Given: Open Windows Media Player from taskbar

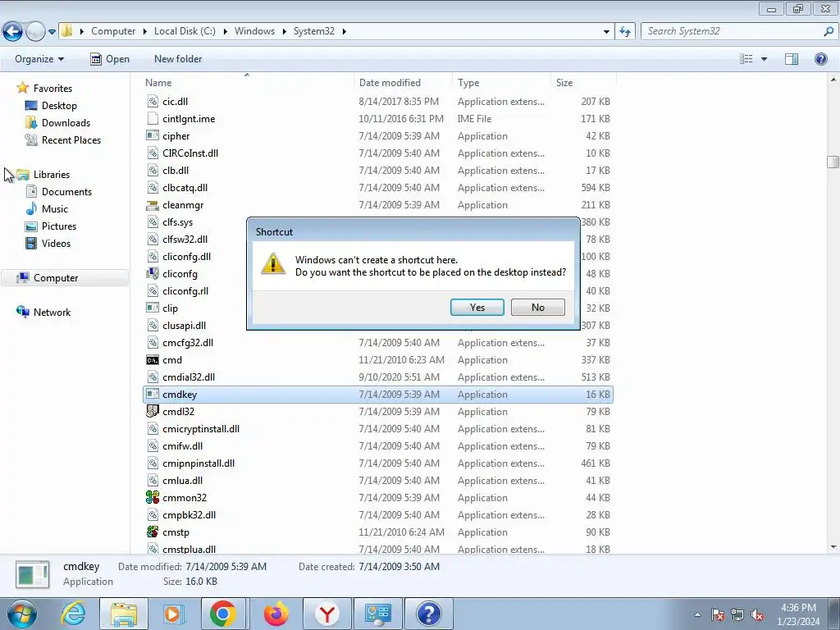Looking at the screenshot, I should tap(174, 614).
